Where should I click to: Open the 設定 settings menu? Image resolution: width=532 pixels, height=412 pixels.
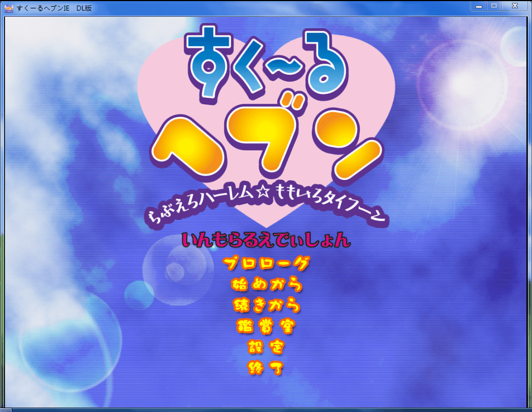click(266, 347)
